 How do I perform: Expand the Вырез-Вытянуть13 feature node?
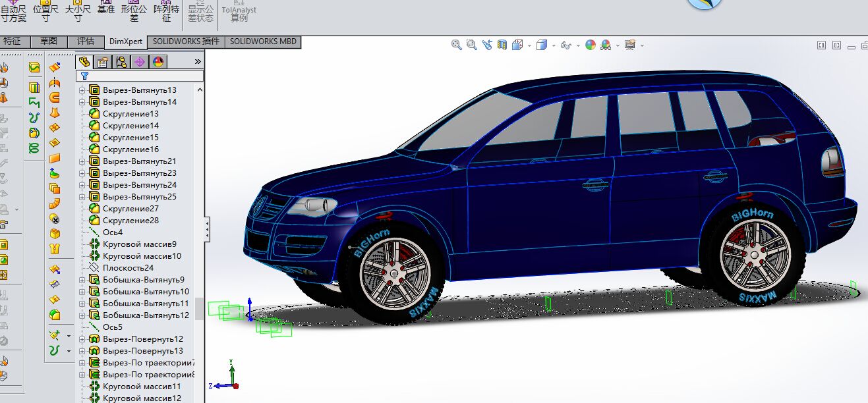tap(82, 90)
